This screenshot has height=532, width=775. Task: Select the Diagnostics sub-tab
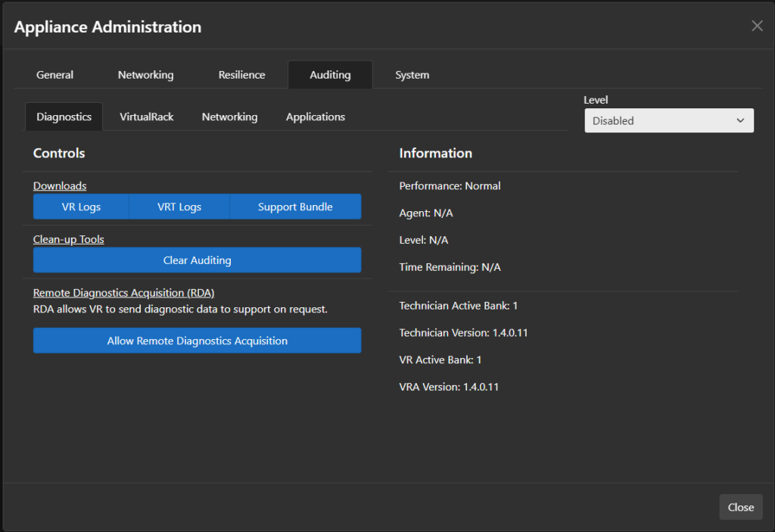[x=64, y=117]
